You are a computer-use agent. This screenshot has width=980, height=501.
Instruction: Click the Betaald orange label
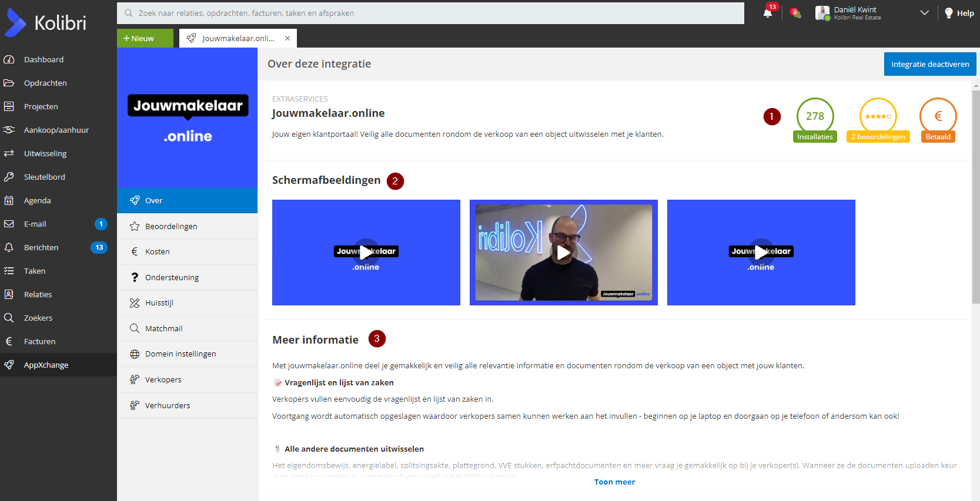coord(938,137)
